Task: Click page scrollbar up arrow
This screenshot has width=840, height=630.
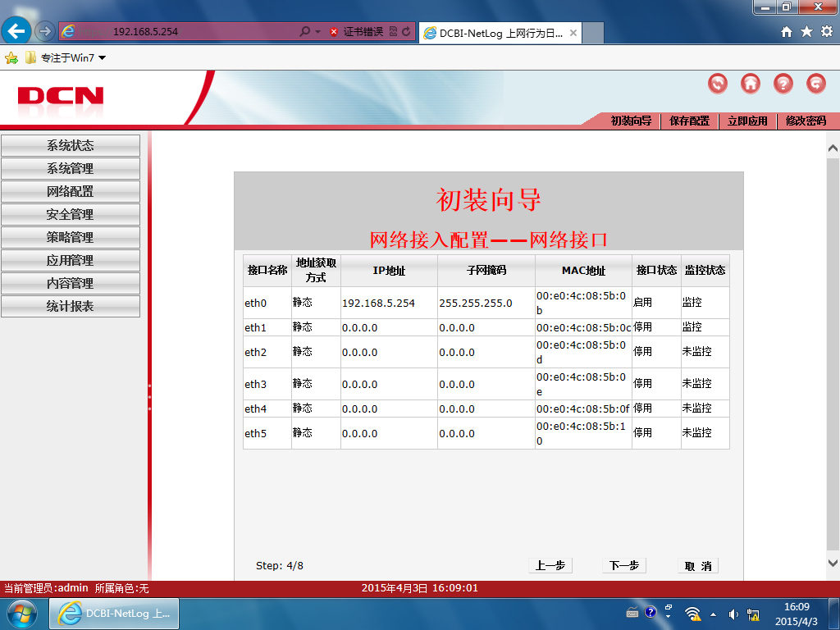Action: (x=833, y=148)
